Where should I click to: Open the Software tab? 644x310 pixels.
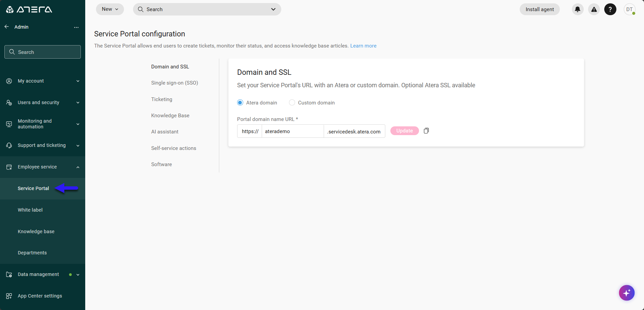tap(161, 164)
